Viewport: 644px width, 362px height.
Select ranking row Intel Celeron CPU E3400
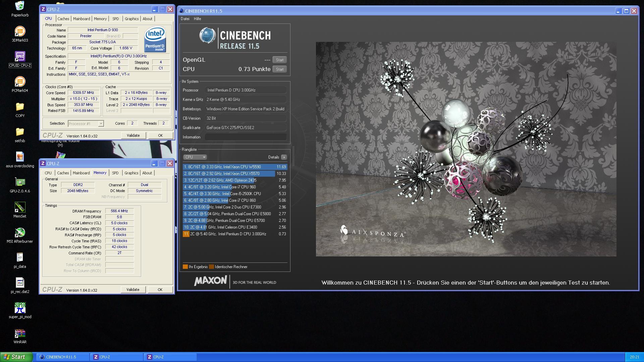click(x=235, y=227)
